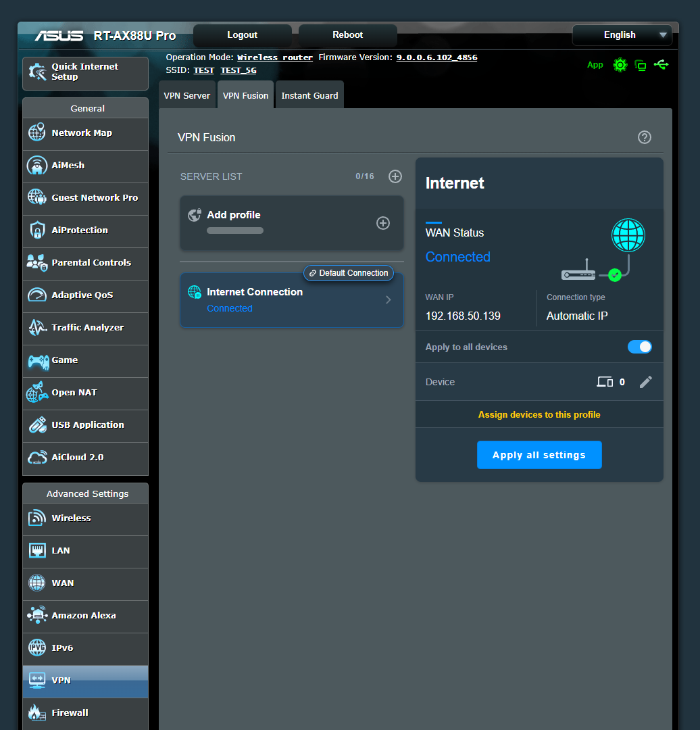This screenshot has width=700, height=730.
Task: Click the Logout button
Action: (243, 35)
